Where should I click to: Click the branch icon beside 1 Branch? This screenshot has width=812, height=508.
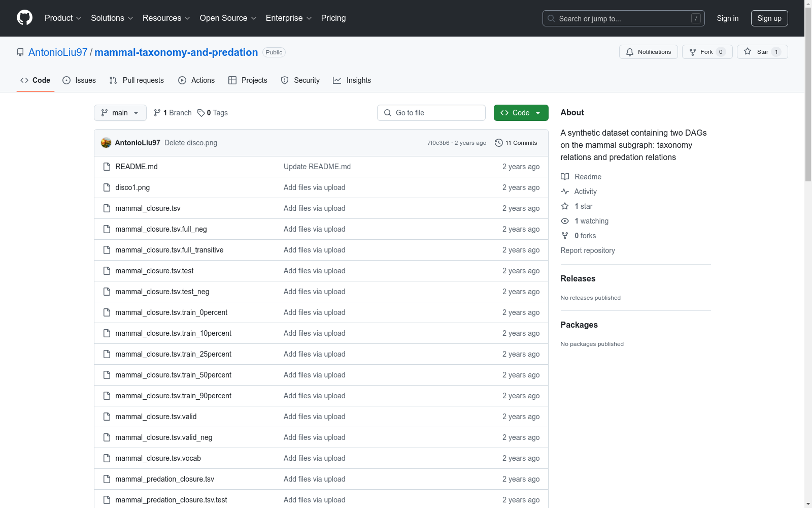coord(157,113)
